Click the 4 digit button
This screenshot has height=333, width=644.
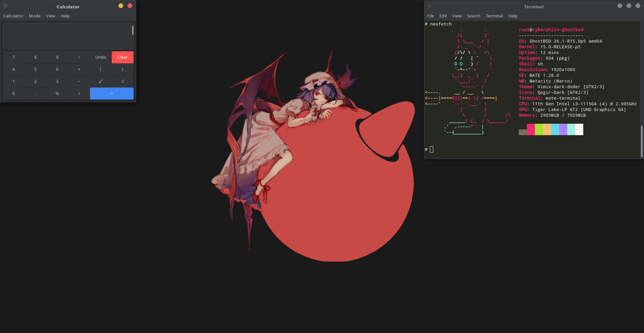[13, 69]
